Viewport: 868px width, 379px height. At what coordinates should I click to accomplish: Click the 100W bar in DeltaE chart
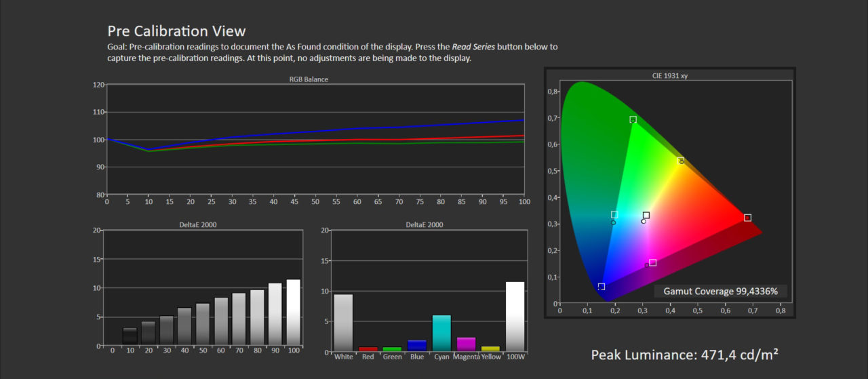(515, 317)
